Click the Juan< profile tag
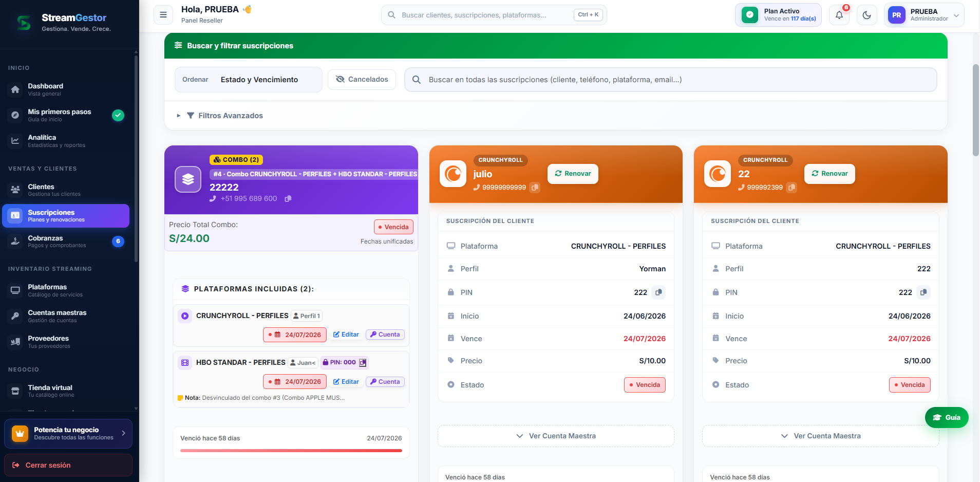980x482 pixels. click(303, 363)
